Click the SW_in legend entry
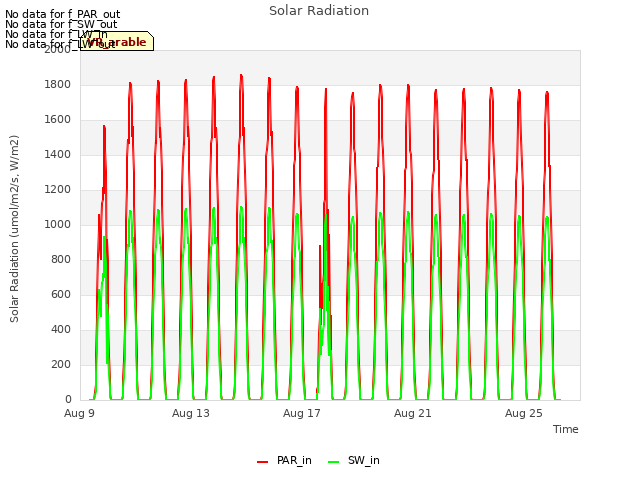The image size is (640, 480). [x=353, y=460]
